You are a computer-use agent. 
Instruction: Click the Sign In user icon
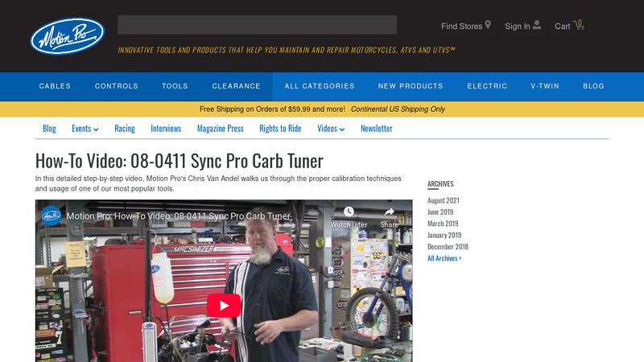tap(537, 25)
